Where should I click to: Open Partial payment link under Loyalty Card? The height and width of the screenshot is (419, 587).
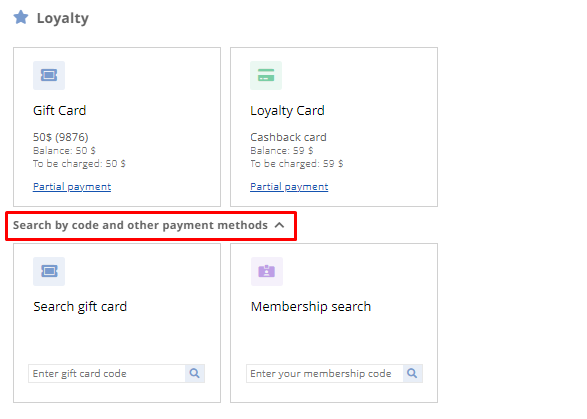(289, 186)
